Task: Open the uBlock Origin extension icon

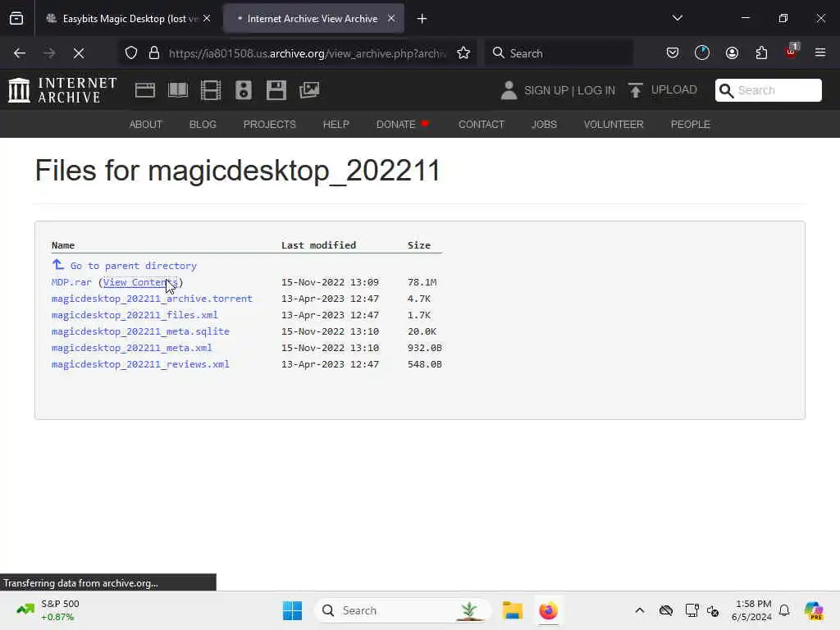Action: [x=792, y=52]
